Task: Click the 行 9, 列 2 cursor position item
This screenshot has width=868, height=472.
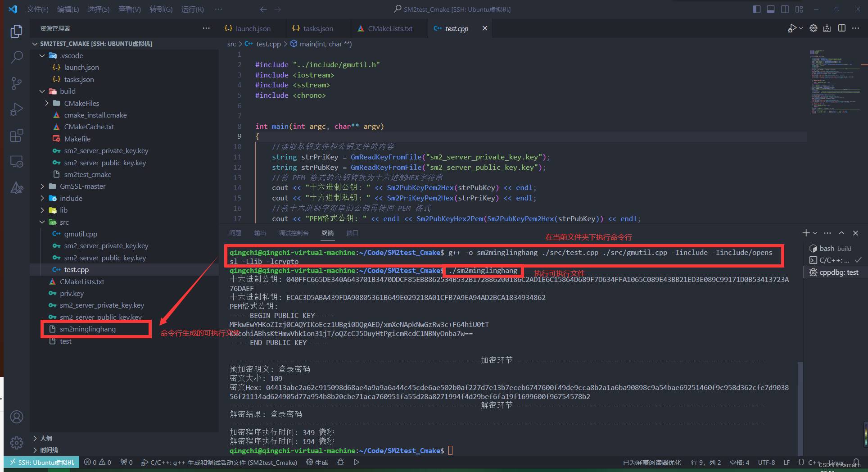Action: 706,462
